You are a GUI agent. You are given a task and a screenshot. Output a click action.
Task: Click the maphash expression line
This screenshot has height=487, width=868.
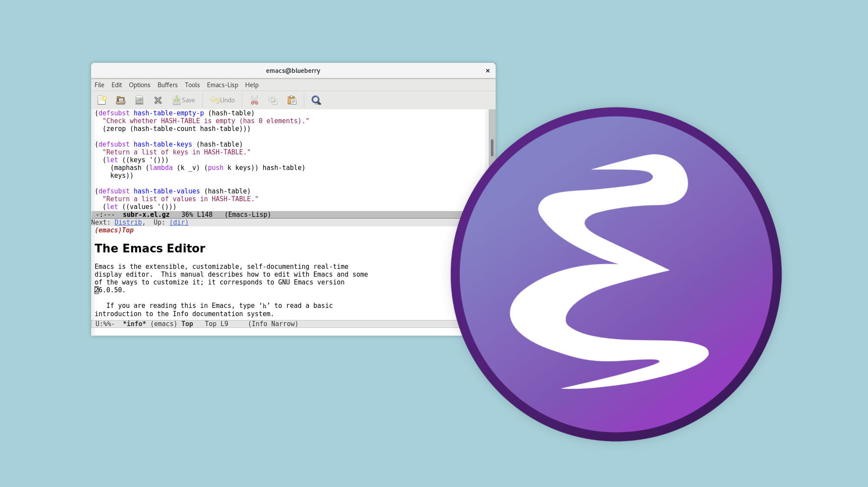(x=208, y=168)
